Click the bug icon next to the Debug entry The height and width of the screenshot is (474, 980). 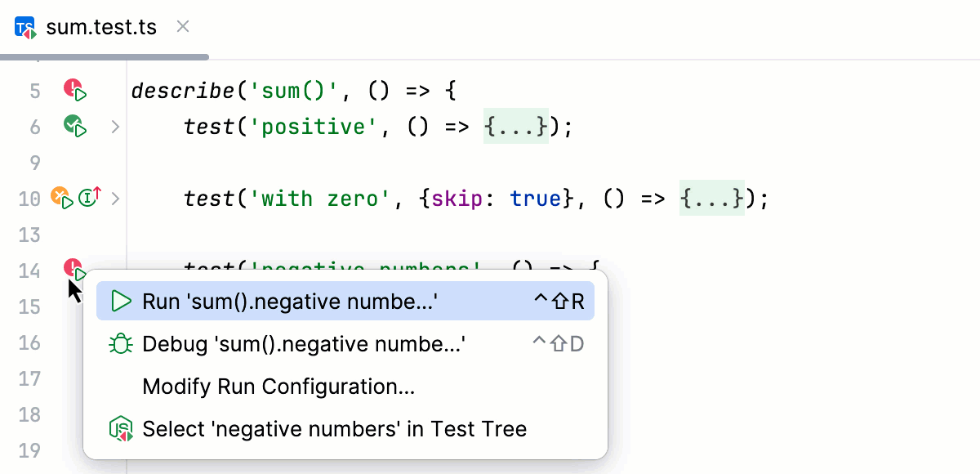coord(120,343)
